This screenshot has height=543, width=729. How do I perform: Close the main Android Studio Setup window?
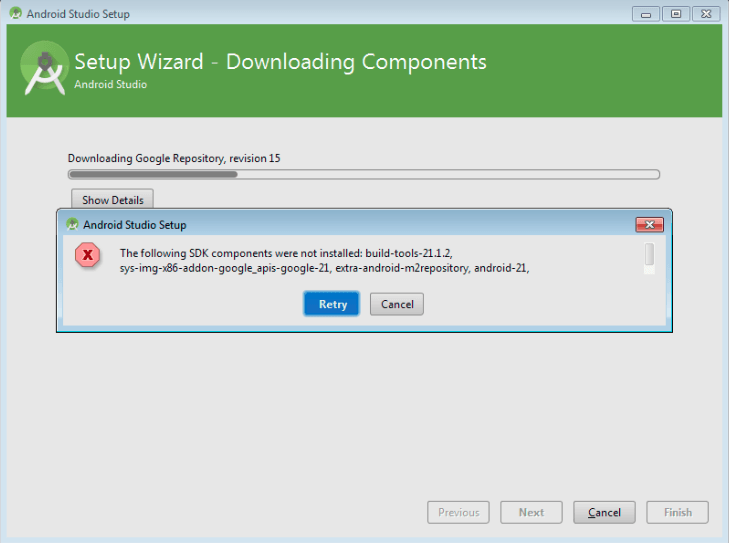706,14
